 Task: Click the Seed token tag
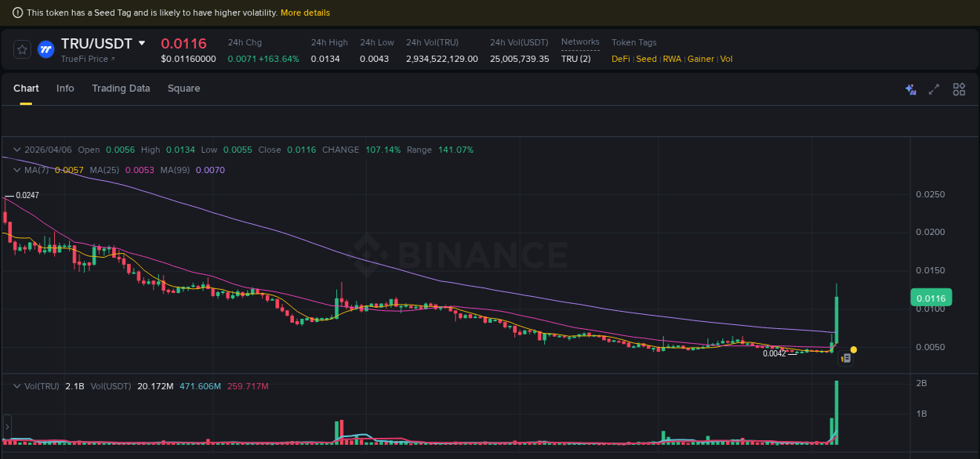coord(646,59)
